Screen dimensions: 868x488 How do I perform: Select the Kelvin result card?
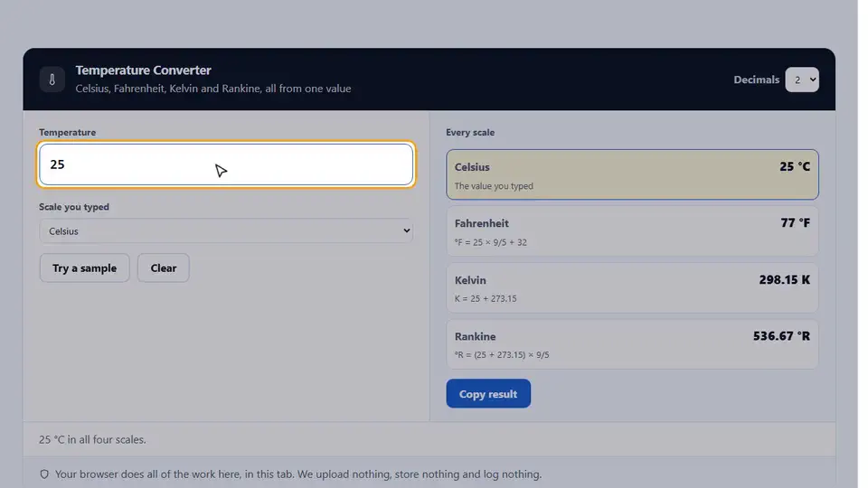[x=632, y=287]
